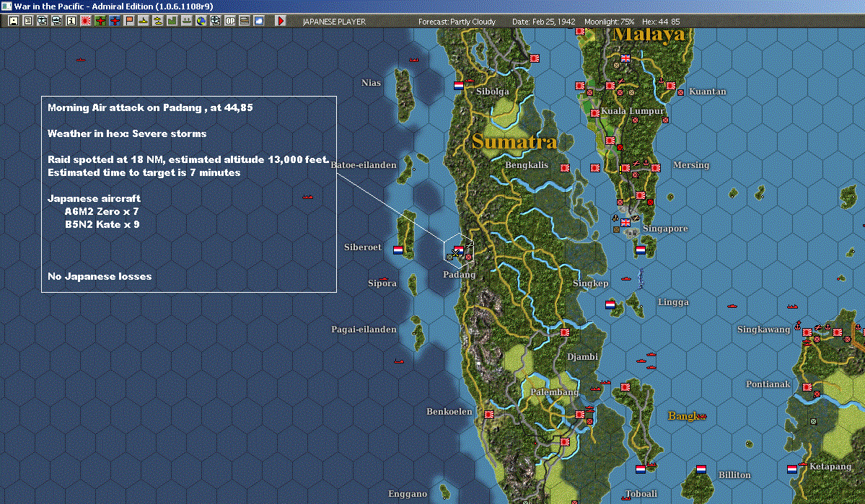The image size is (865, 504).
Task: Click the gray ship silhouette toolbar icon
Action: (x=186, y=21)
